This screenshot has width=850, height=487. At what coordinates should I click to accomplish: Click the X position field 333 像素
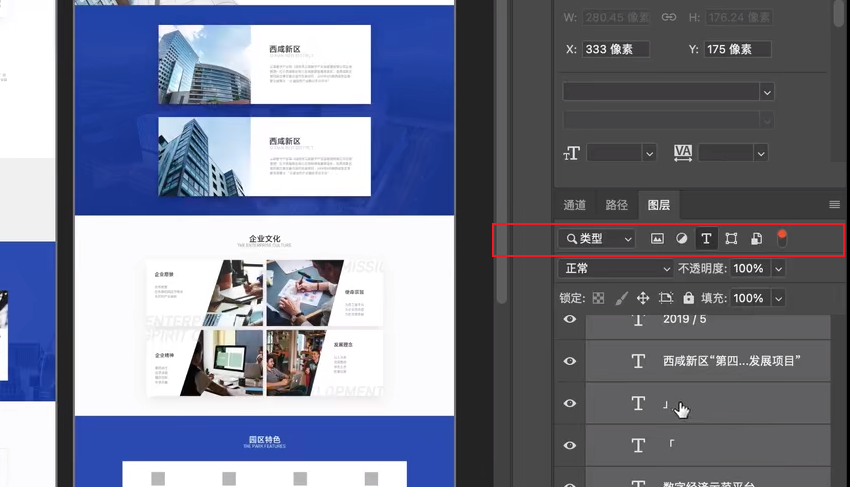point(616,49)
